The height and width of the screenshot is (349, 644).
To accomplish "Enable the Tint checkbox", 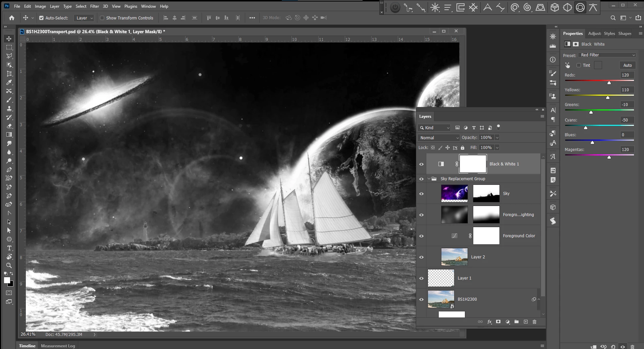I will click(579, 65).
